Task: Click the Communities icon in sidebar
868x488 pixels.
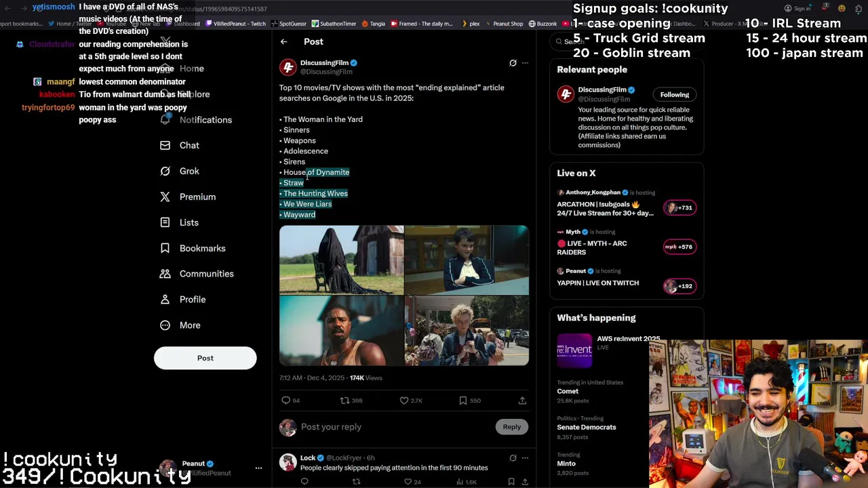Action: tap(165, 274)
